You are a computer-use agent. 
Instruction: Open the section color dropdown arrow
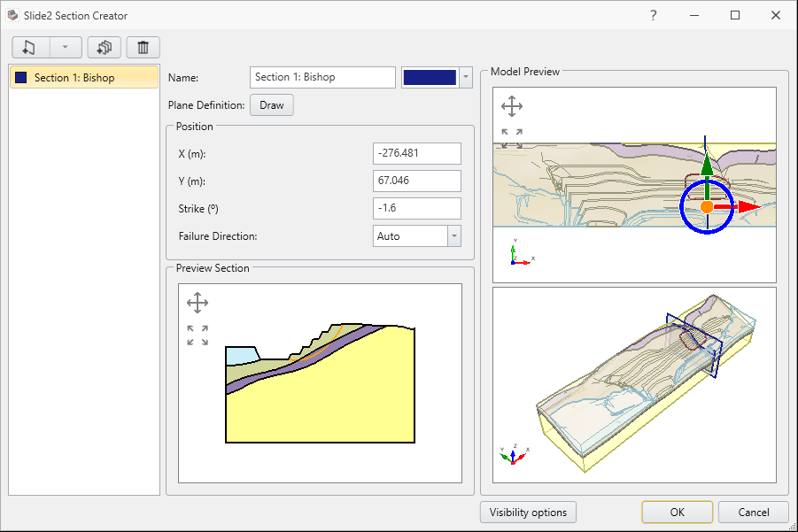[465, 77]
